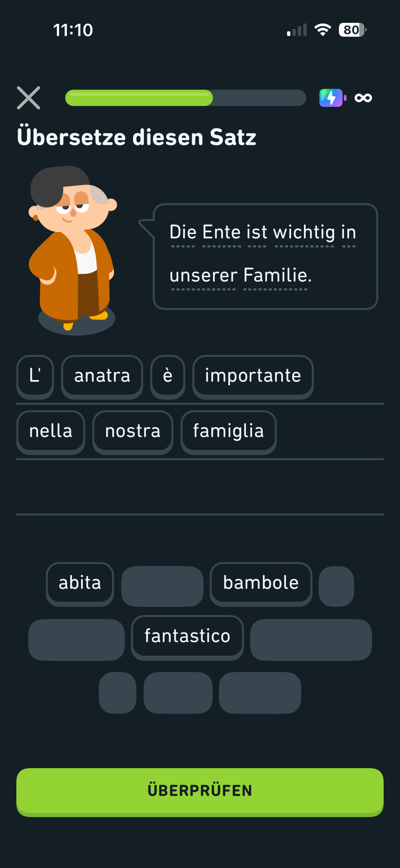Tap the lightning energy boost icon

click(332, 98)
